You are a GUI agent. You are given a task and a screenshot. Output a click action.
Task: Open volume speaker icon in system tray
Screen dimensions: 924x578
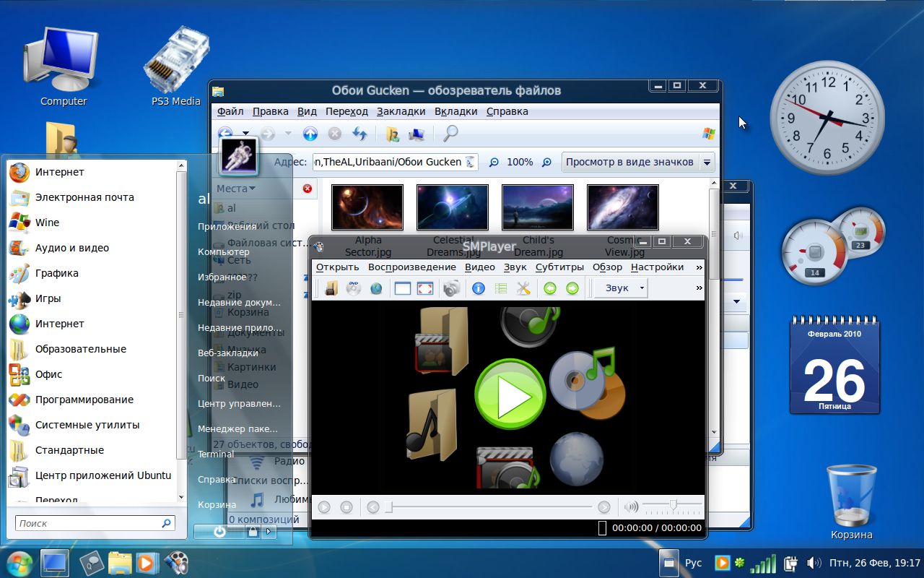(x=814, y=563)
